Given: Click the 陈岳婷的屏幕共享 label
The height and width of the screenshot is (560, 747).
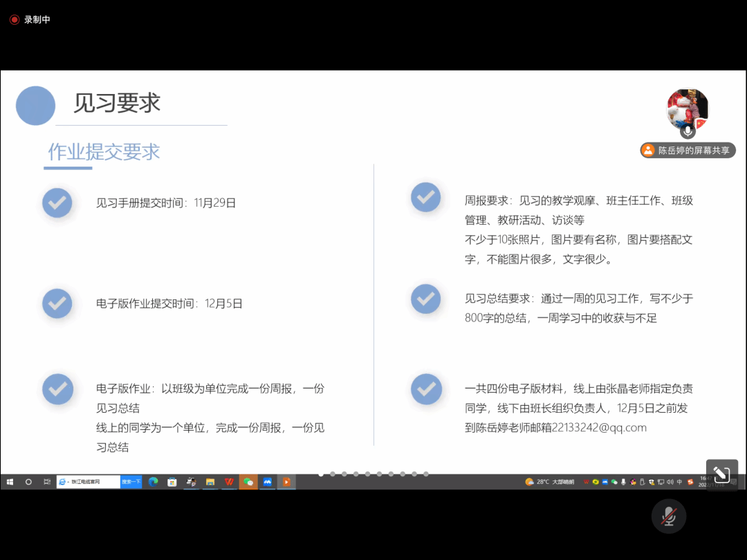Looking at the screenshot, I should (688, 150).
